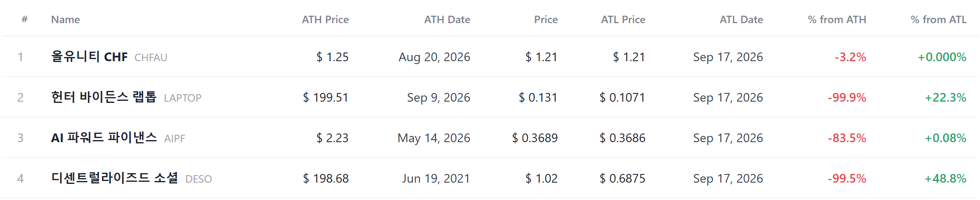980x200 pixels.
Task: Open the 디센트럴라이즈드 소셜 coin link
Action: tap(115, 178)
